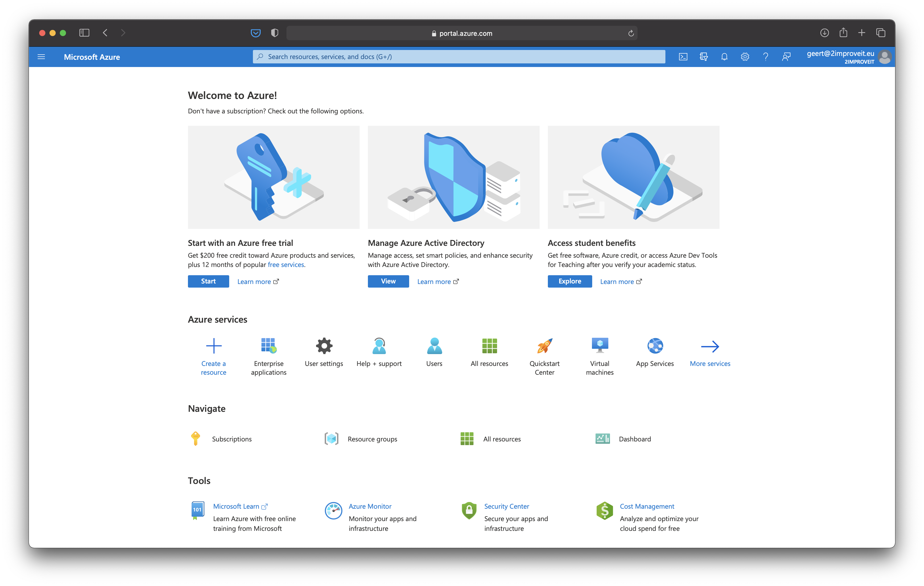Open Dashboard under Navigate
Viewport: 924px width, 586px height.
point(603,439)
